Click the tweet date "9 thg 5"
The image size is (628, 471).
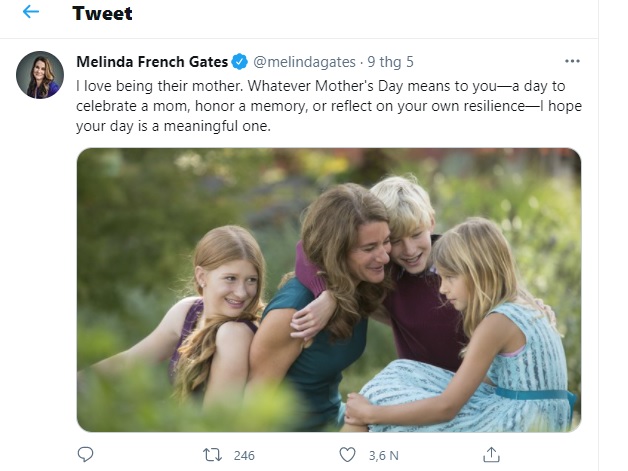[392, 61]
